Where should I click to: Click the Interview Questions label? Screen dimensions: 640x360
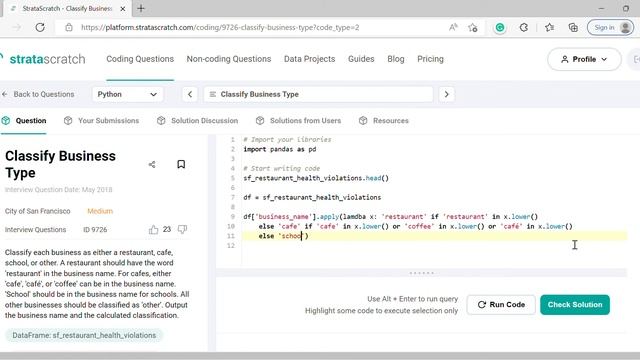[36, 230]
